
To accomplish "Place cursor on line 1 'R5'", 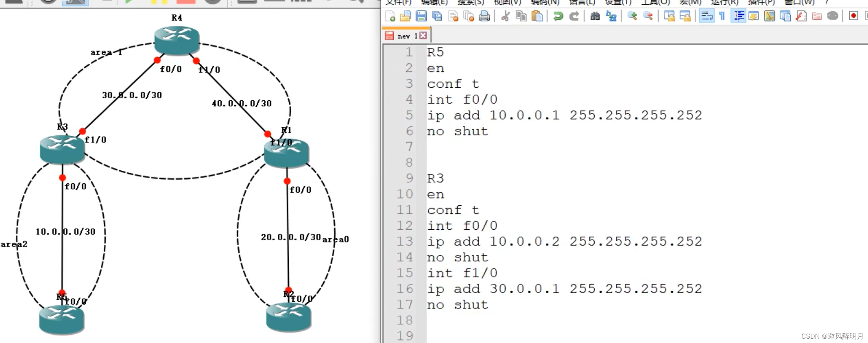I will (435, 52).
